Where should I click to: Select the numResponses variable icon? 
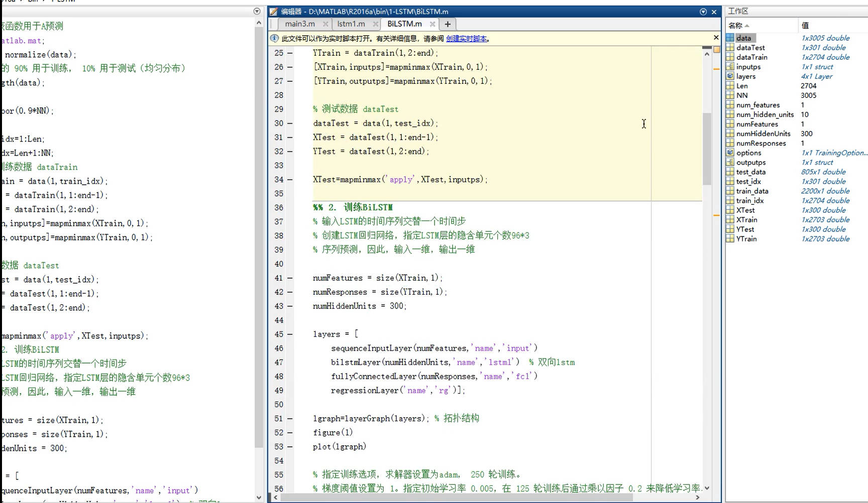[x=730, y=143]
